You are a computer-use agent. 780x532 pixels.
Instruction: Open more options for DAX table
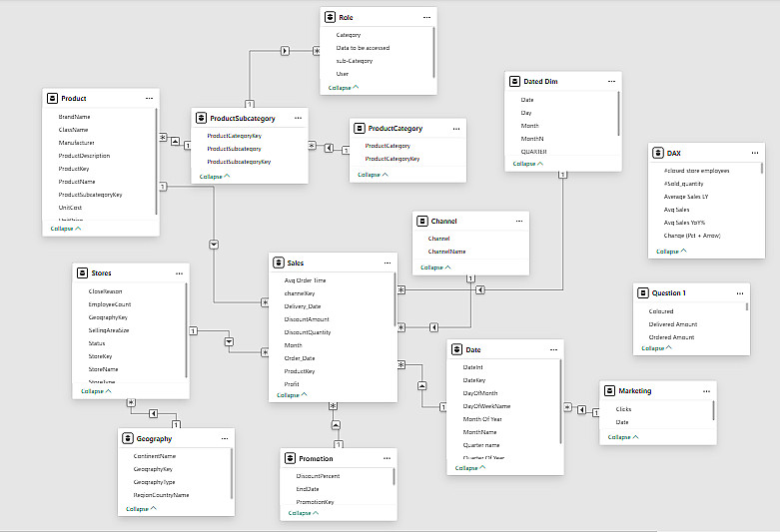coord(755,153)
